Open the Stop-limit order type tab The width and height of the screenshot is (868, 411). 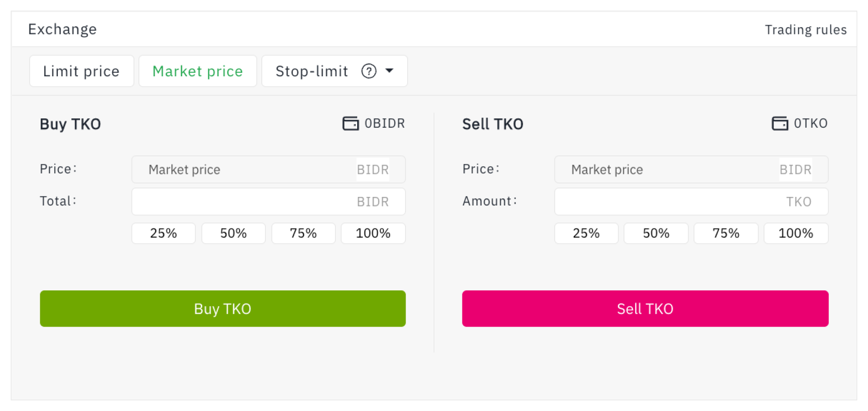click(x=312, y=71)
